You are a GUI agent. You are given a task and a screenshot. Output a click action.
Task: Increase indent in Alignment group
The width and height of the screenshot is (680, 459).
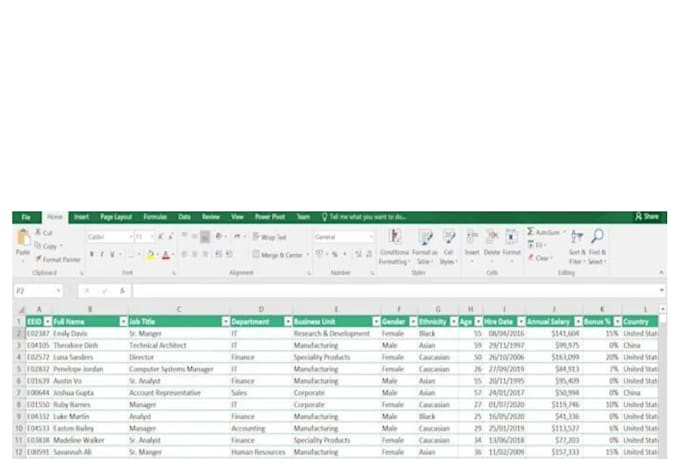pos(229,254)
